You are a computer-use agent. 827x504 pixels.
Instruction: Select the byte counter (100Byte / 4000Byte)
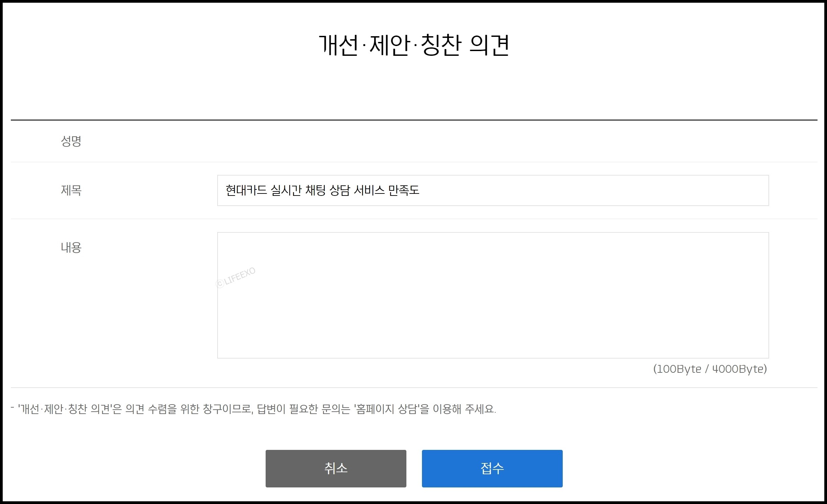pos(710,369)
